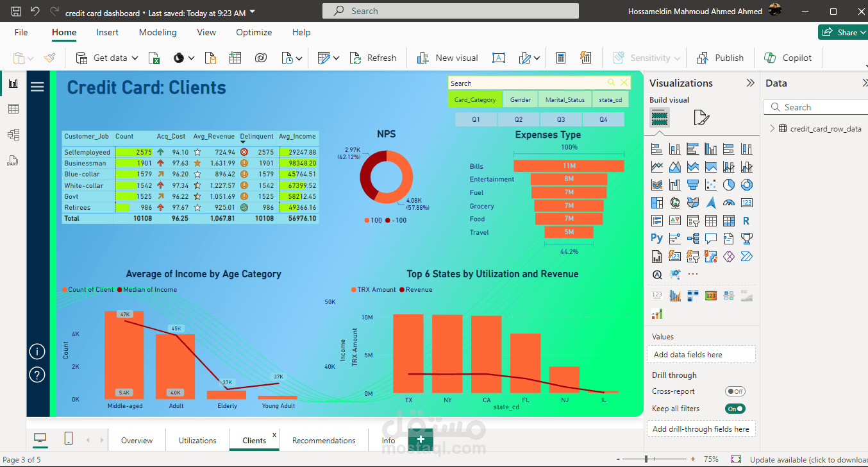Open the Optimize ribbon tab
The height and width of the screenshot is (467, 868).
click(x=254, y=32)
